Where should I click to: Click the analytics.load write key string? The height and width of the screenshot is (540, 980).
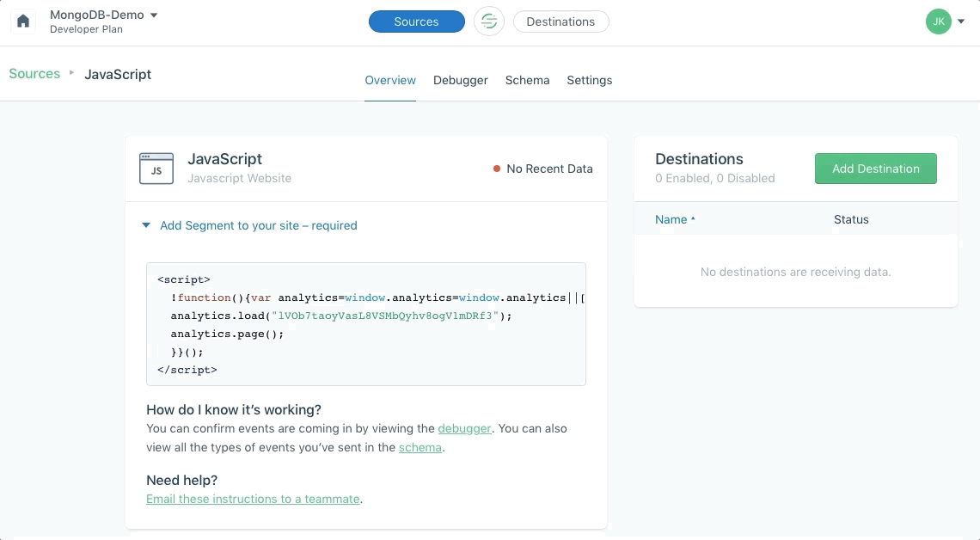tap(386, 316)
